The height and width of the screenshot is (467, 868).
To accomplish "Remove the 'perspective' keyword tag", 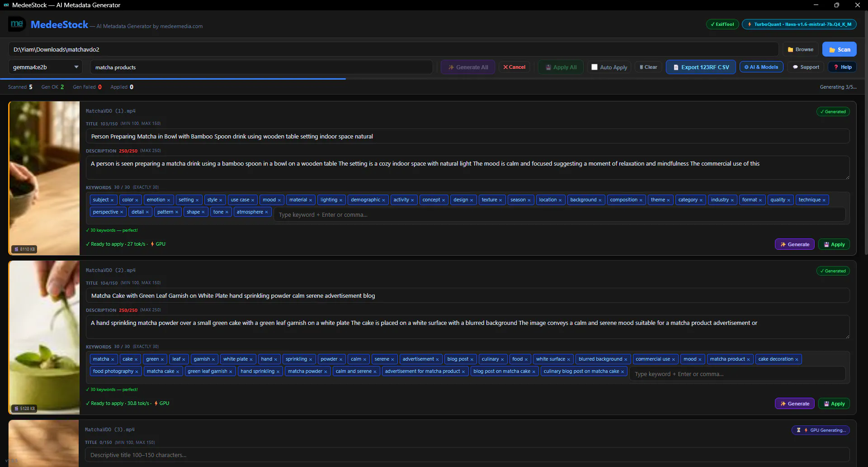I will click(x=122, y=212).
